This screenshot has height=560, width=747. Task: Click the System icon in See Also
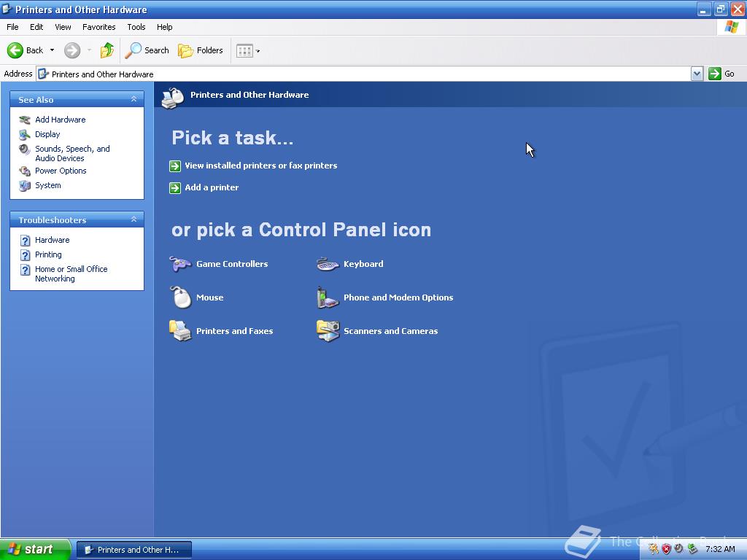click(25, 186)
